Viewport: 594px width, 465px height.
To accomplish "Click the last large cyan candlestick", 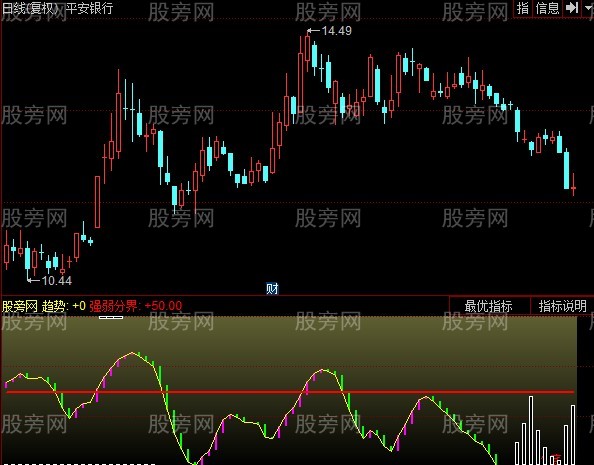I will (566, 169).
